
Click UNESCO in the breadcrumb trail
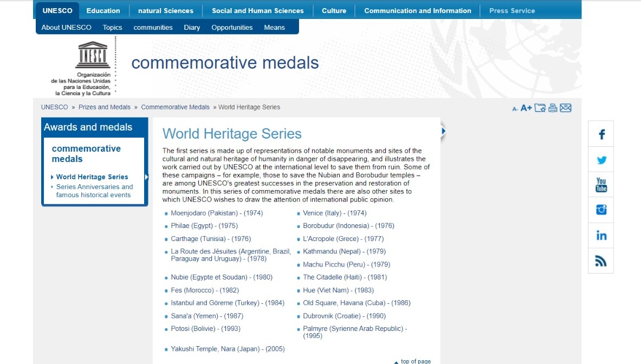tap(54, 107)
